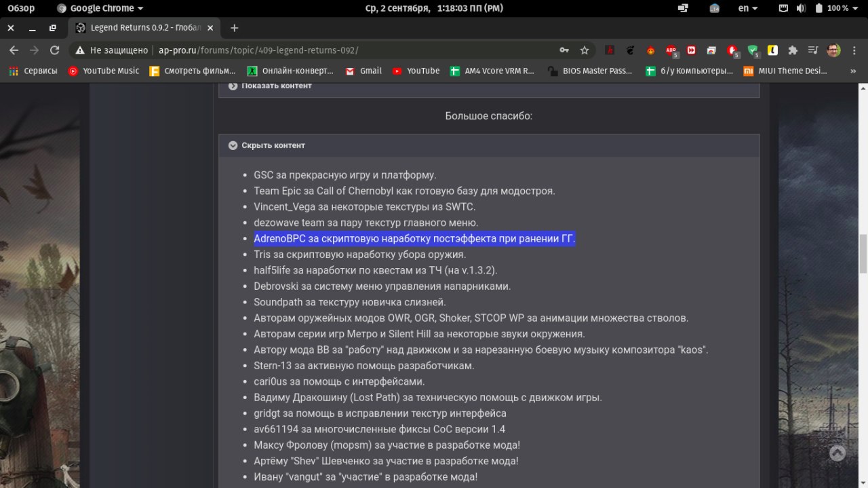Open the red mouse-cursor extension icon

pos(732,50)
